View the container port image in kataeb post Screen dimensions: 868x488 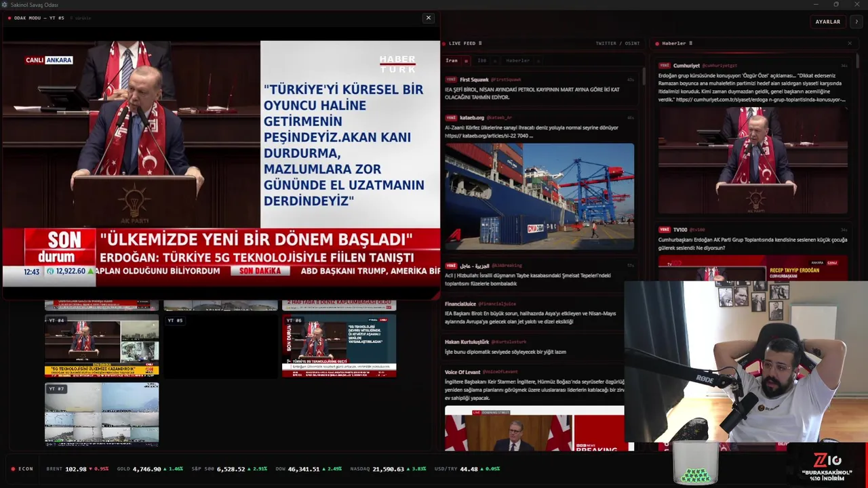pyautogui.click(x=540, y=196)
